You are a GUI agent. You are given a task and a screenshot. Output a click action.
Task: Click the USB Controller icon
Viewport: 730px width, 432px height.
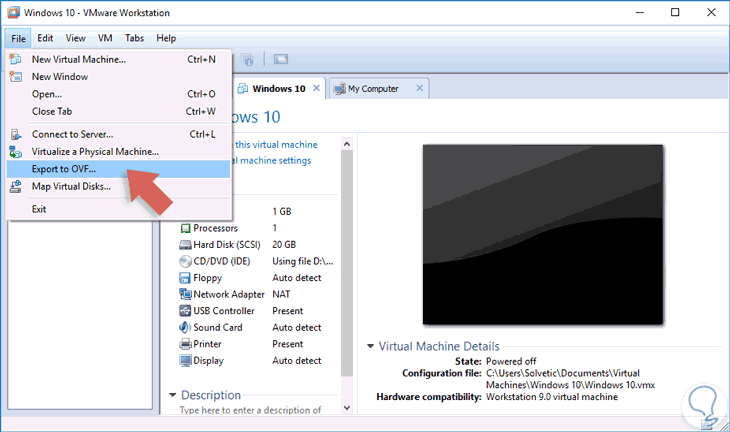pyautogui.click(x=185, y=310)
